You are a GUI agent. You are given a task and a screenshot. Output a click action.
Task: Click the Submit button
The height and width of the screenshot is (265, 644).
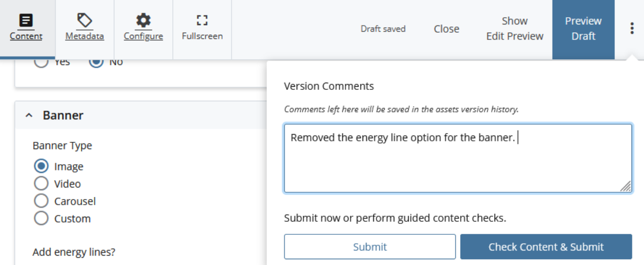point(370,247)
